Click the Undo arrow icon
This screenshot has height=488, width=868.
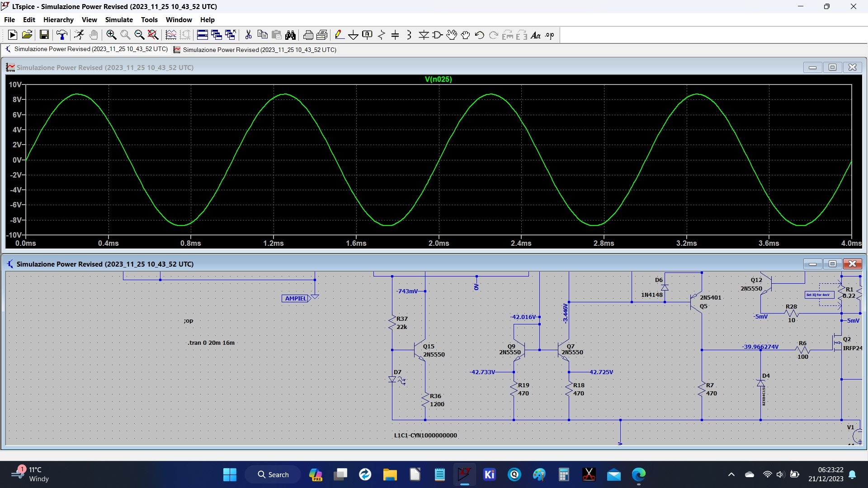tap(480, 35)
